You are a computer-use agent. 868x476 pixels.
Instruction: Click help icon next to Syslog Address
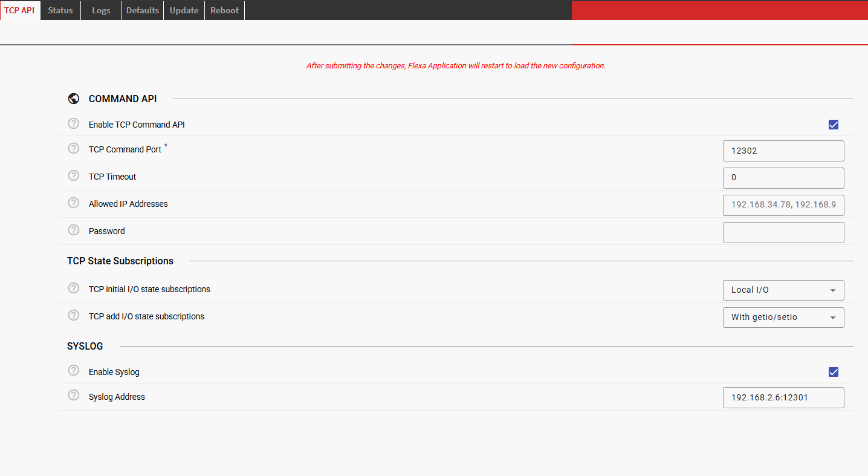click(x=74, y=396)
